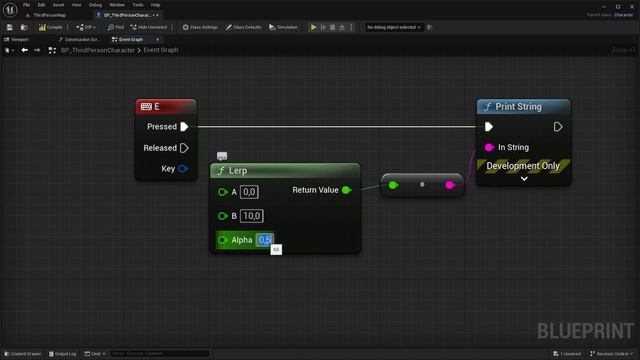Image resolution: width=640 pixels, height=360 pixels.
Task: Toggle Hide Unrelated nodes
Action: (149, 27)
